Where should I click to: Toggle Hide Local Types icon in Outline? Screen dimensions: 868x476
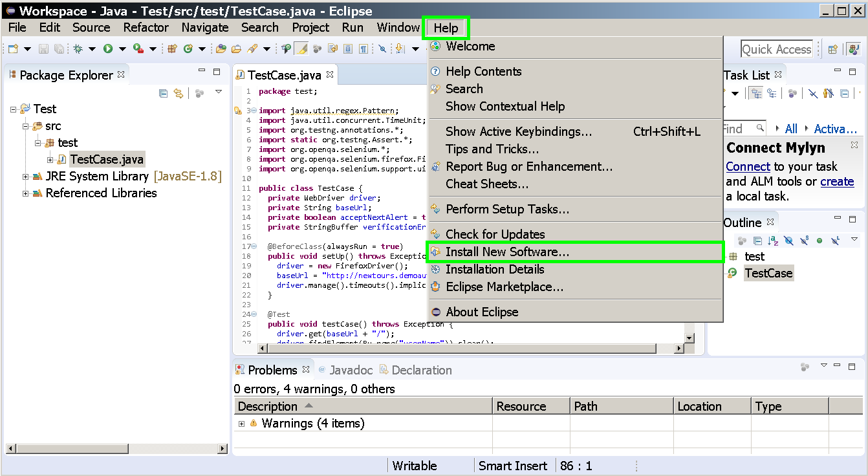[x=835, y=241]
